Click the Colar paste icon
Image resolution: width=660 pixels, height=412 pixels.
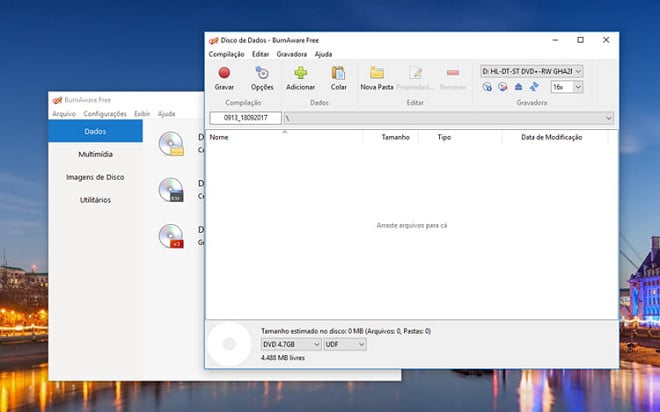click(338, 73)
